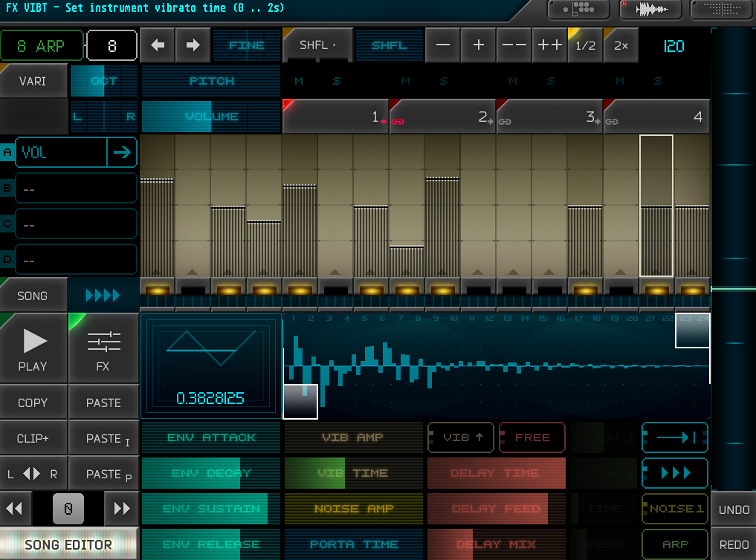Select pattern section 2 tab
Image resolution: width=756 pixels, height=560 pixels.
(x=442, y=117)
